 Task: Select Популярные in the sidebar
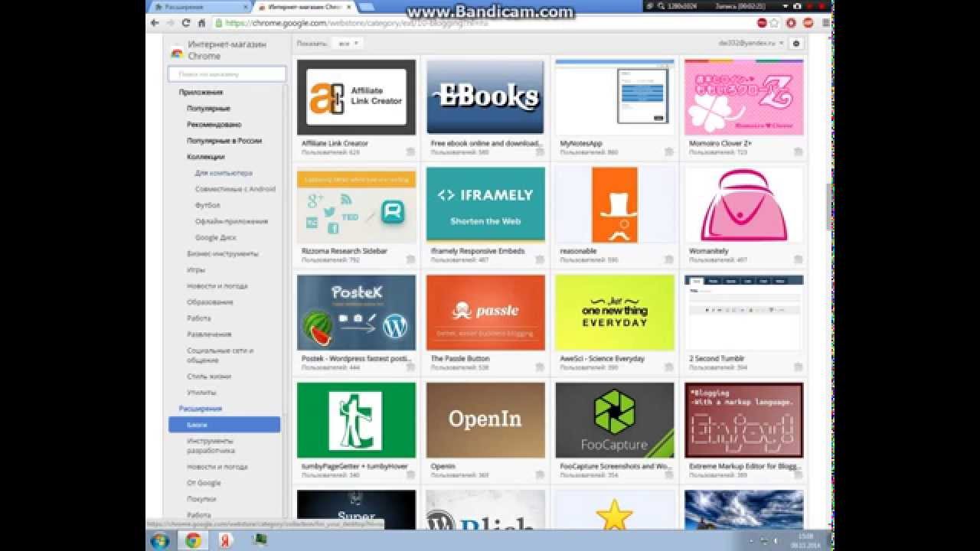pos(208,108)
